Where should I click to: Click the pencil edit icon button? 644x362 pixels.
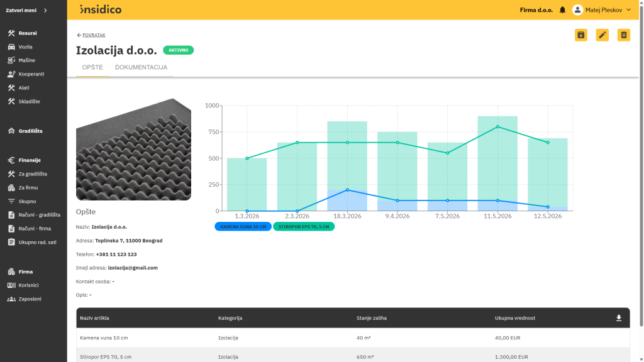(602, 35)
